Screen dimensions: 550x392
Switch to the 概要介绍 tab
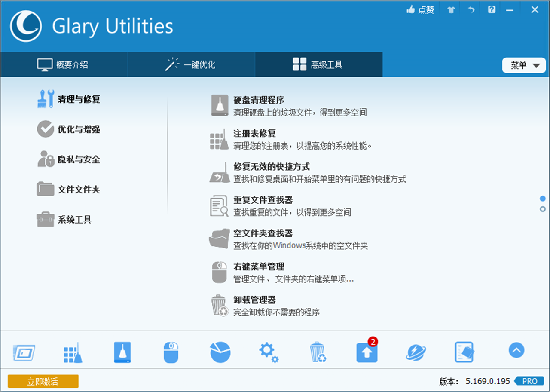64,64
